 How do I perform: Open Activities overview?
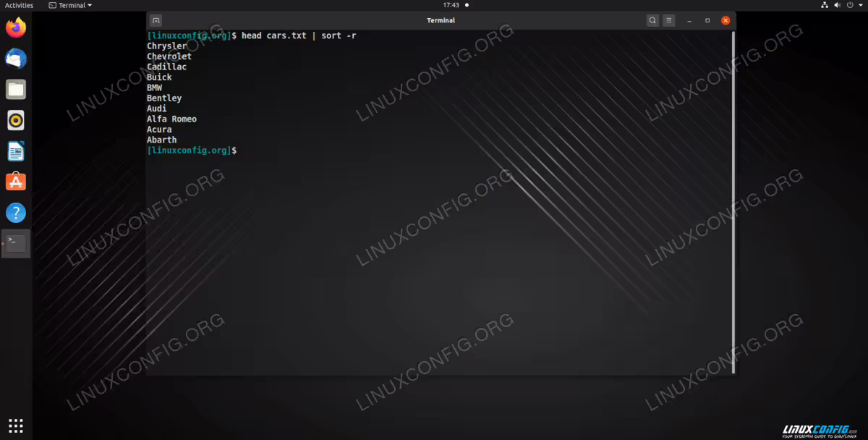20,5
